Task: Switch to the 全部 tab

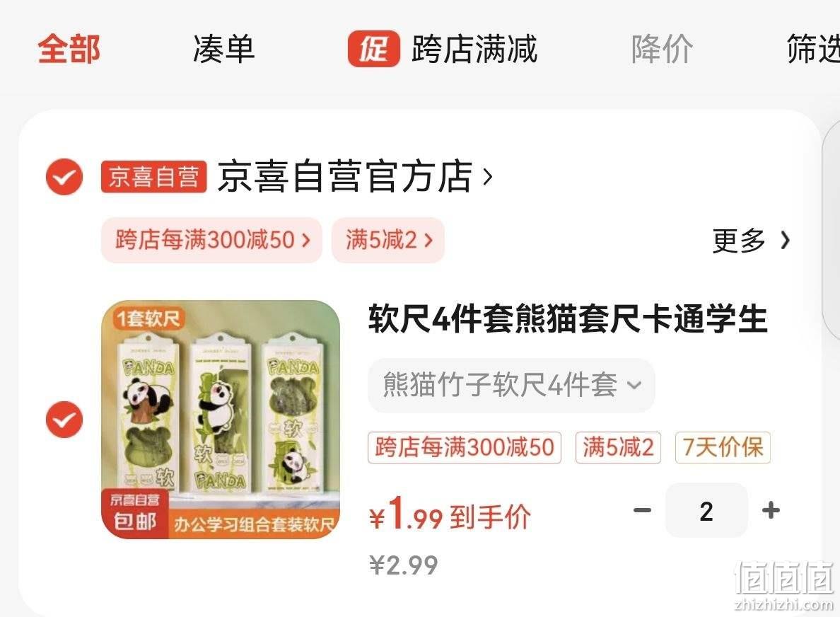Action: (69, 49)
